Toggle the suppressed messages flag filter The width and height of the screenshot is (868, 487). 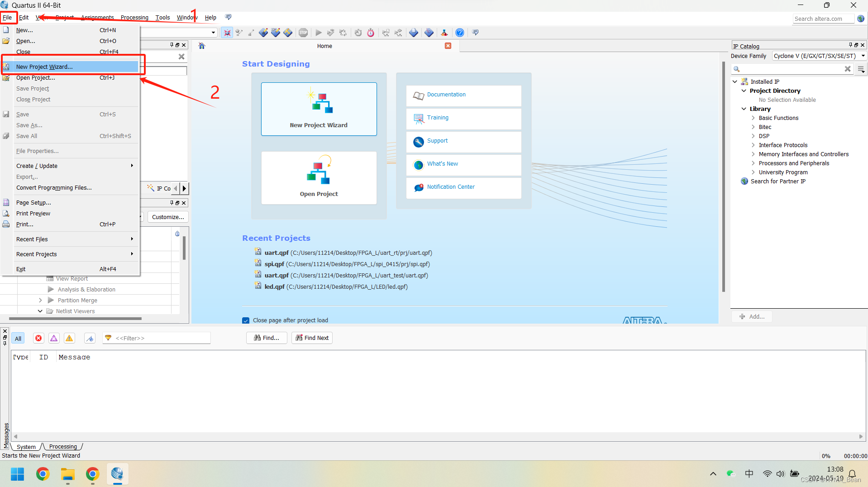(x=90, y=338)
